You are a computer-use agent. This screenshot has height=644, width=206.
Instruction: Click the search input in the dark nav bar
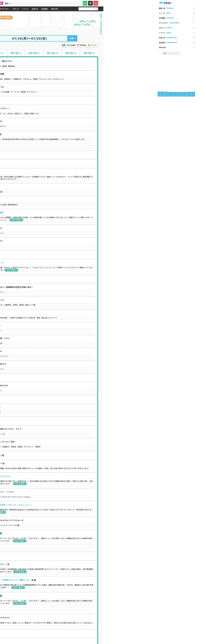click(x=87, y=9)
